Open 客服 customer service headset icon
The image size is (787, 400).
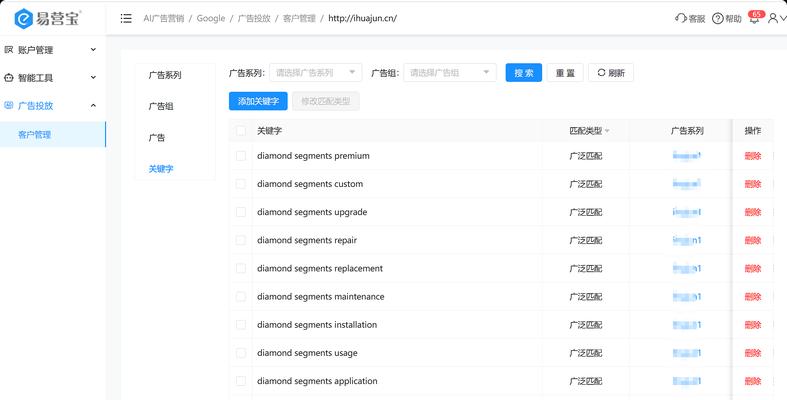click(681, 19)
